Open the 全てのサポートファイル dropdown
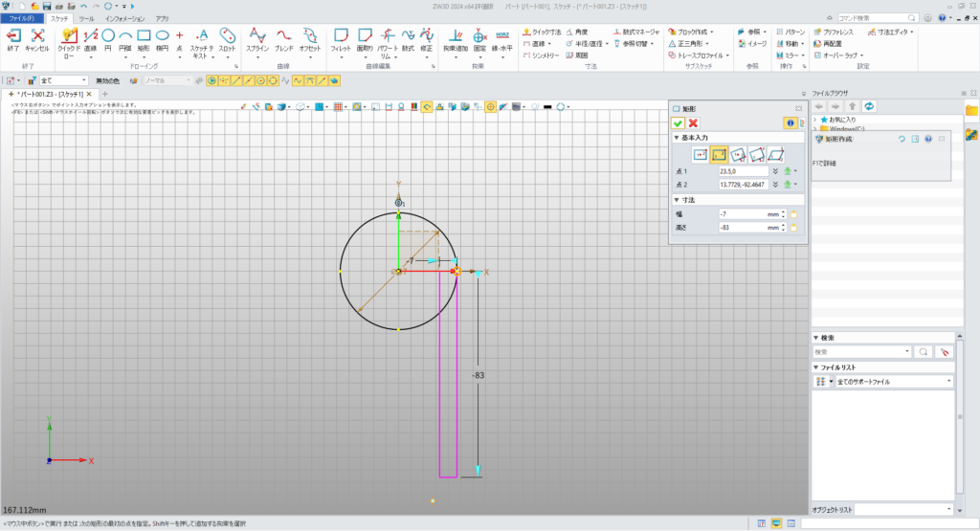Viewport: 980px width, 531px height. (x=948, y=382)
